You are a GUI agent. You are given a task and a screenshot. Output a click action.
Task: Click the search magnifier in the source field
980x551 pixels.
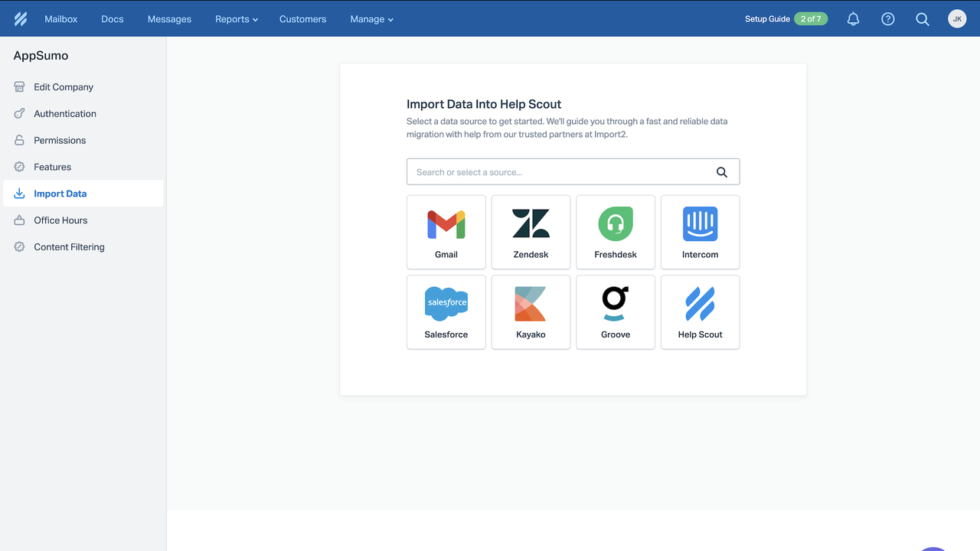[x=721, y=171]
